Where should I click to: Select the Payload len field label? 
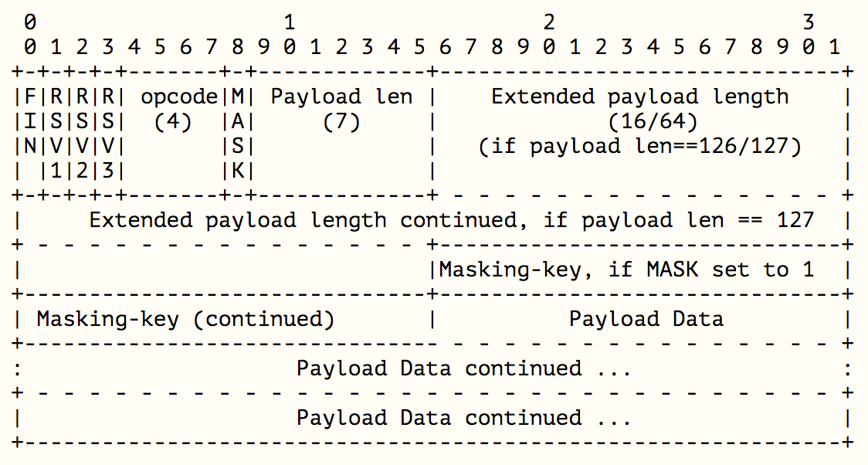341,97
